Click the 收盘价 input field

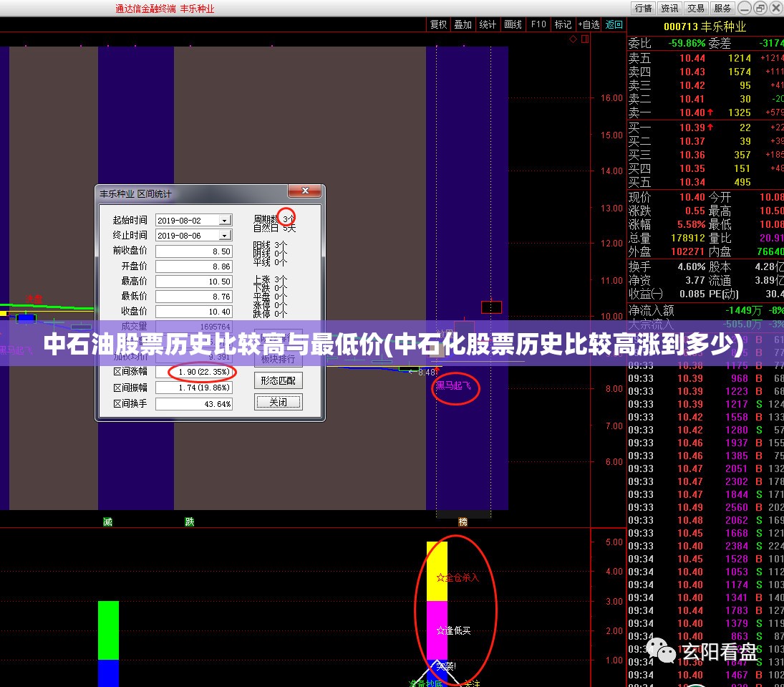coord(194,312)
